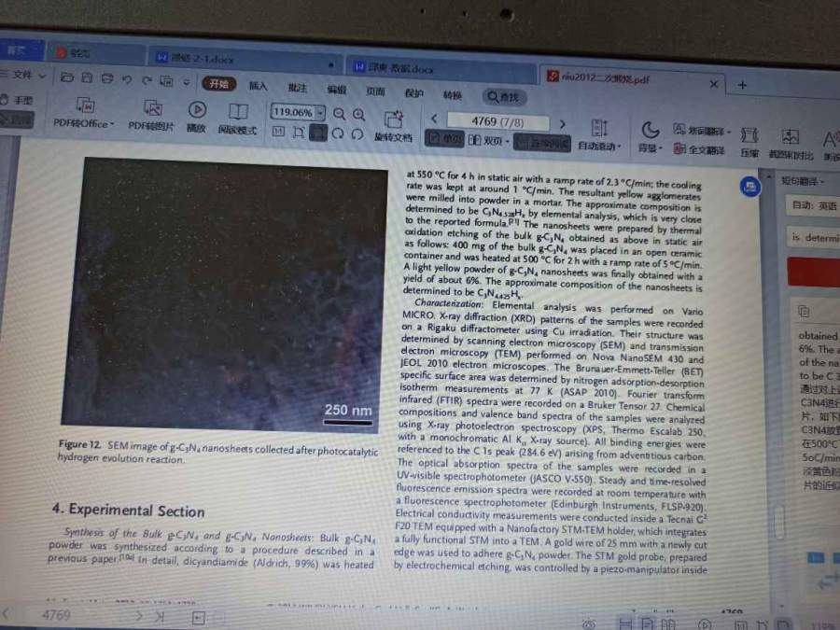
Task: Switch to the 2-1.docx document tab
Action: (x=246, y=60)
